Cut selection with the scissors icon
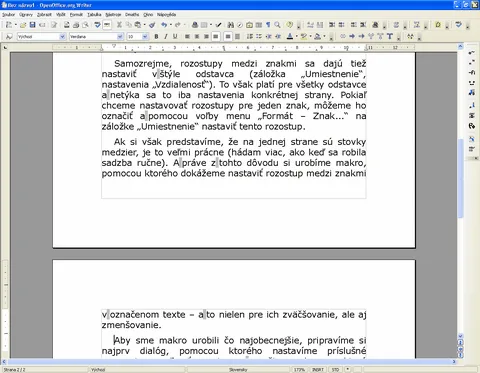The height and width of the screenshot is (373, 480). (x=119, y=25)
